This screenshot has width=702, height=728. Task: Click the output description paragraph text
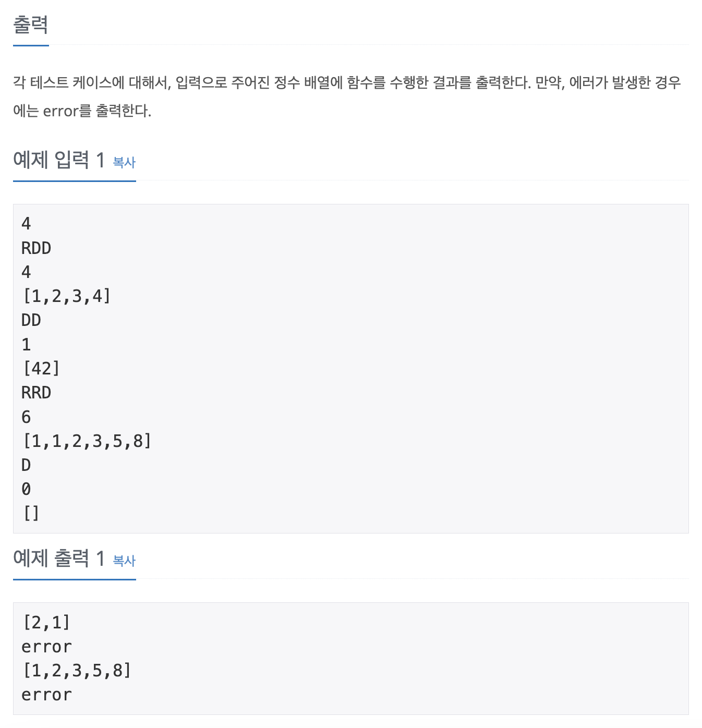[x=347, y=96]
